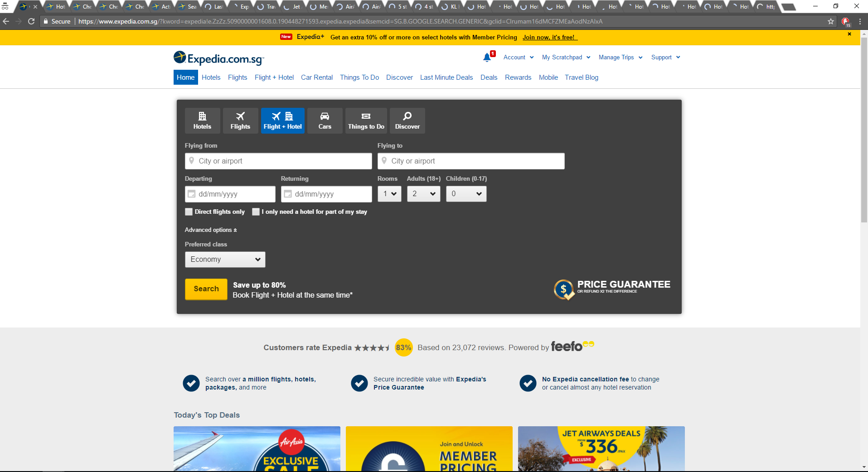
Task: Select the Hotels search tab icon
Action: tap(202, 120)
